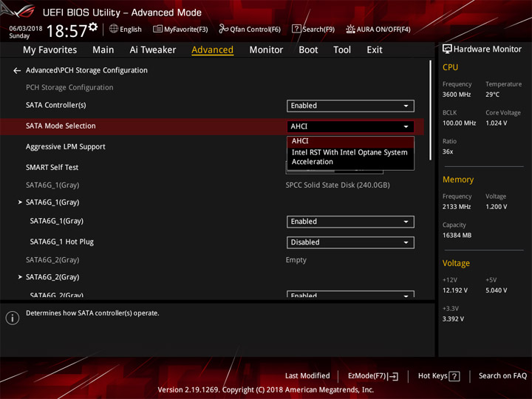Click SPCC Solid State Disk (240.0GB) text

coord(338,185)
